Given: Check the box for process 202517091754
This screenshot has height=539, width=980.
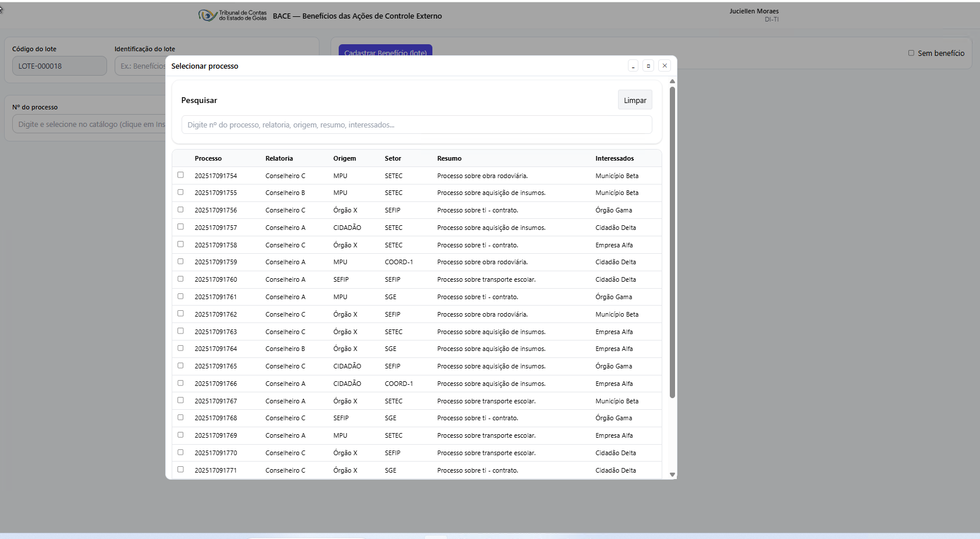Looking at the screenshot, I should [180, 175].
